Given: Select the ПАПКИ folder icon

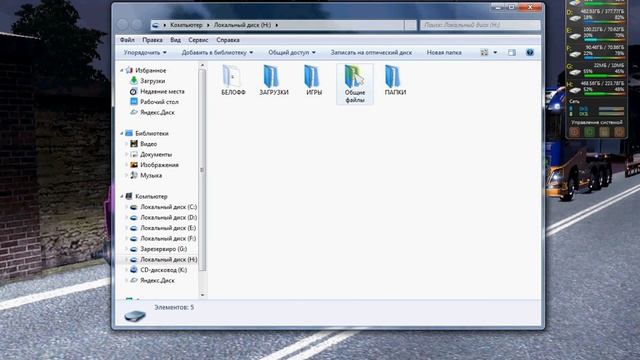Looking at the screenshot, I should [393, 76].
